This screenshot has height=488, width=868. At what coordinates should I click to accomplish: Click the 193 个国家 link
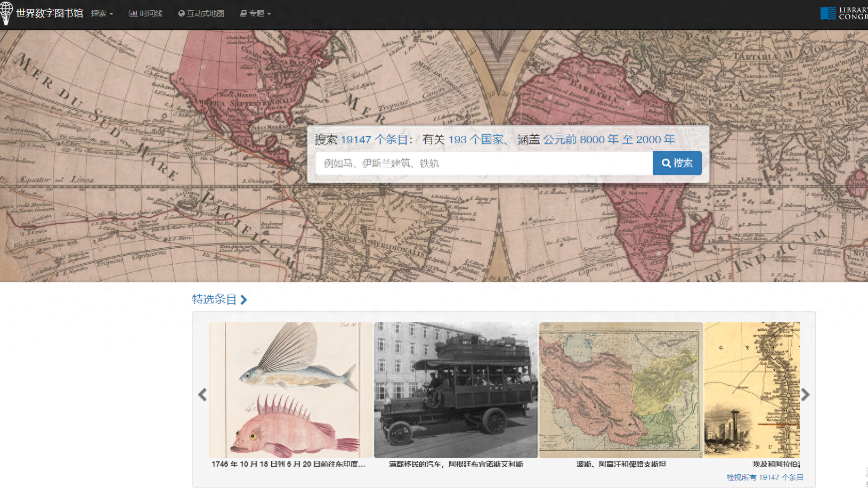pos(475,140)
